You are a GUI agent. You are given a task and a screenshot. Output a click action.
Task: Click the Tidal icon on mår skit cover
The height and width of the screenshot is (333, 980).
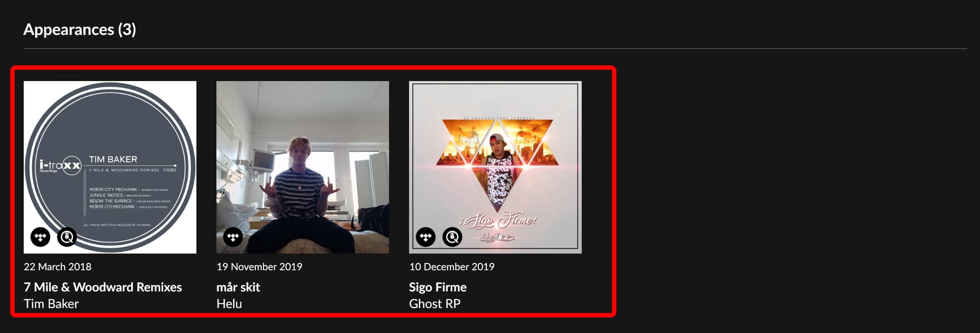point(233,237)
